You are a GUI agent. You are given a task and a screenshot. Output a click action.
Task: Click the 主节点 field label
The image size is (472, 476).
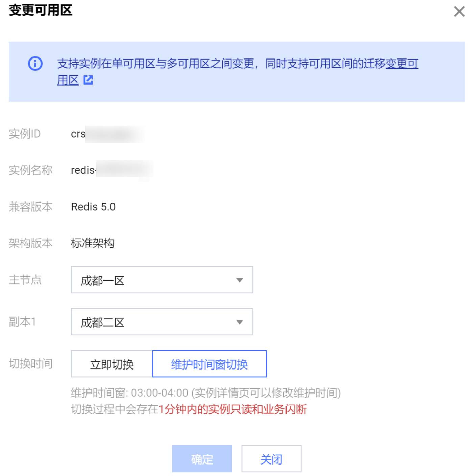[25, 280]
